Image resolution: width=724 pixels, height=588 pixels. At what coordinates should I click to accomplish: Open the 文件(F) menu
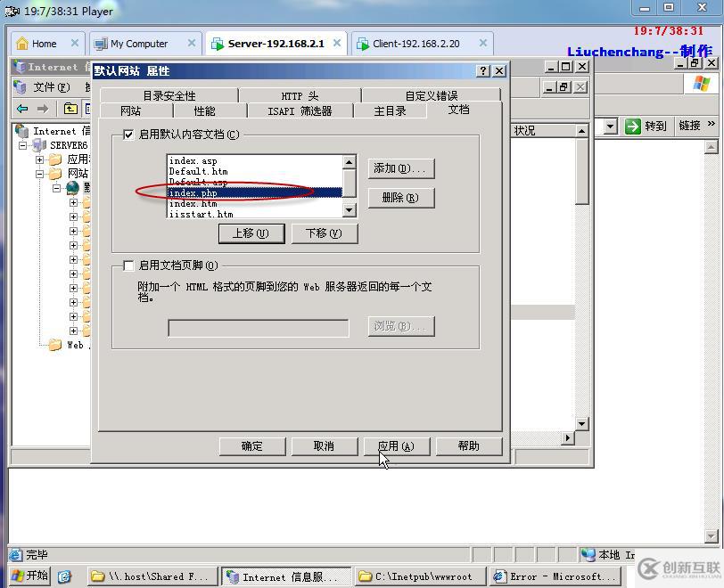point(51,86)
